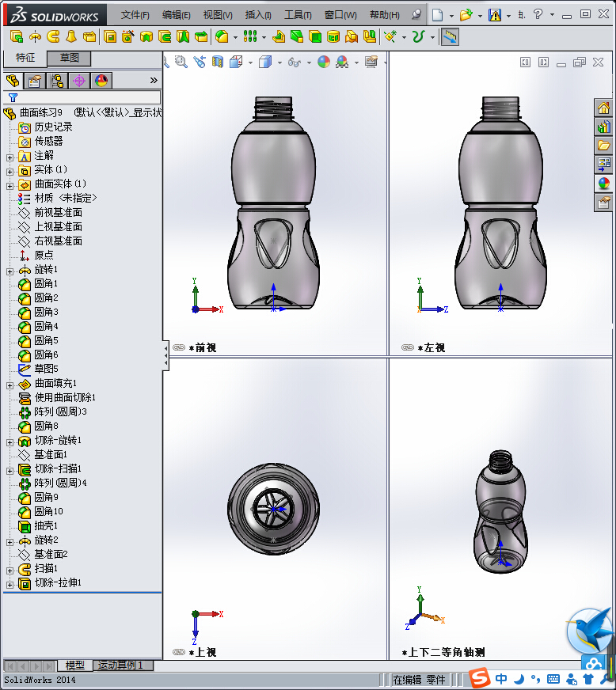Select the Lofted Cut tool

pyautogui.click(x=182, y=36)
